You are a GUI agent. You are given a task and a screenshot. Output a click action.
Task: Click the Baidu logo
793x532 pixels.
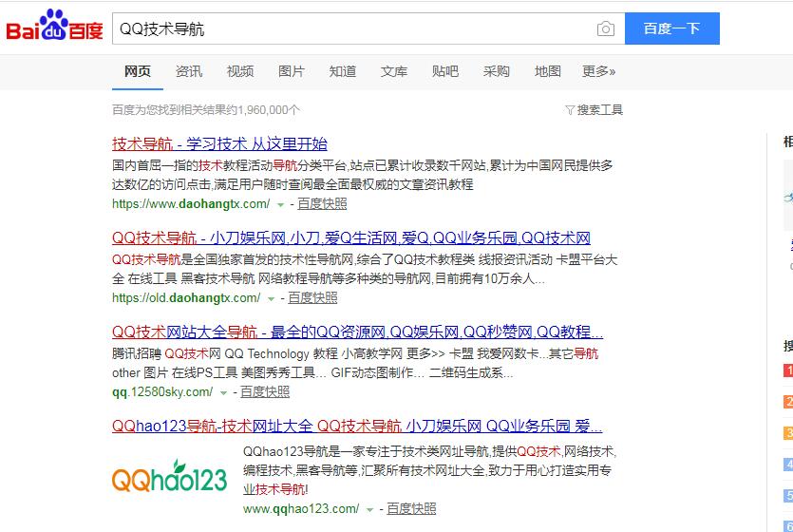coord(54,26)
